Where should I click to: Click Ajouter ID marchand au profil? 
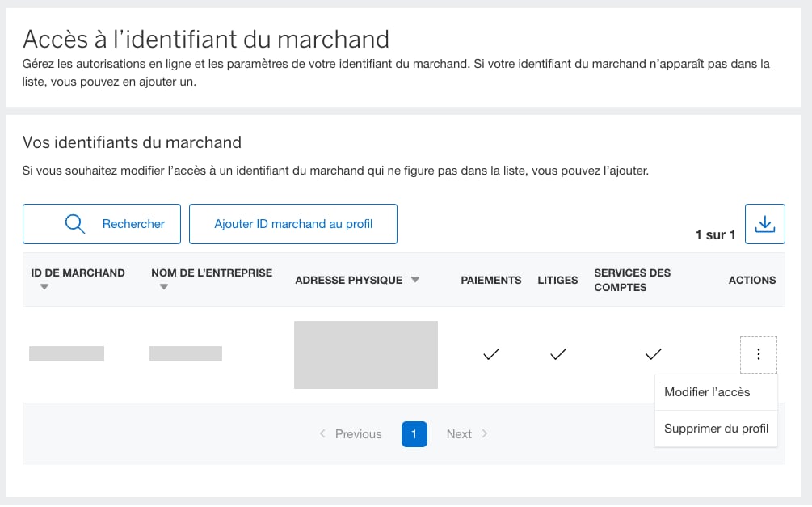coord(292,224)
